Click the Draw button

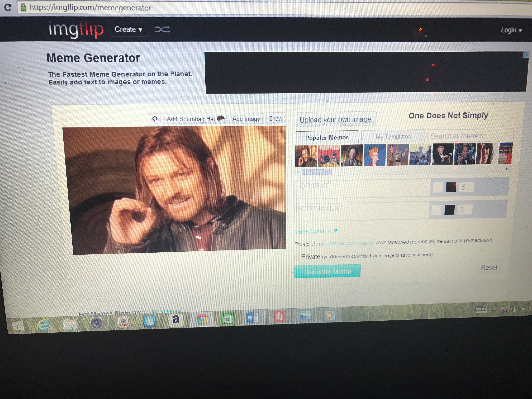pos(276,118)
